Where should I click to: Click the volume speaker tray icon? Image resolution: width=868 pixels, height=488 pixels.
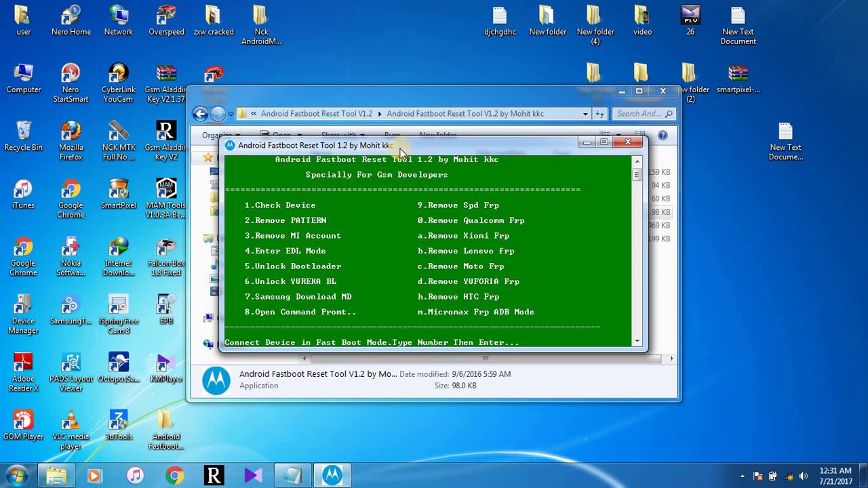tap(804, 476)
